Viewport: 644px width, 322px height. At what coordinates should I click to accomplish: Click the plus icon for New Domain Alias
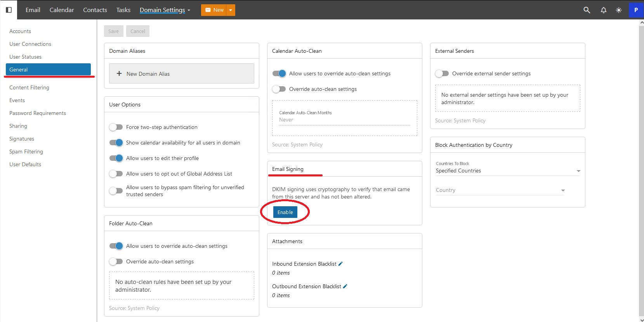click(x=119, y=73)
